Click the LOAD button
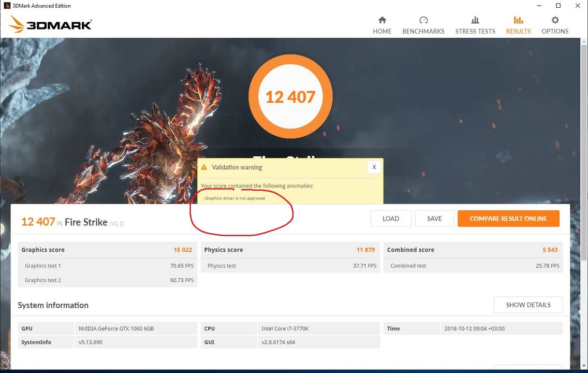 click(x=391, y=219)
